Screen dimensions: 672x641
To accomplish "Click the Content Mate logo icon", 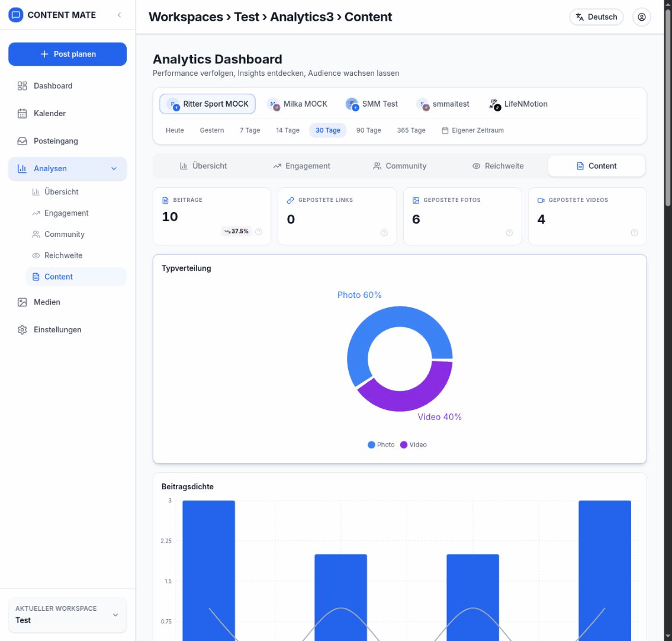I will pos(17,15).
